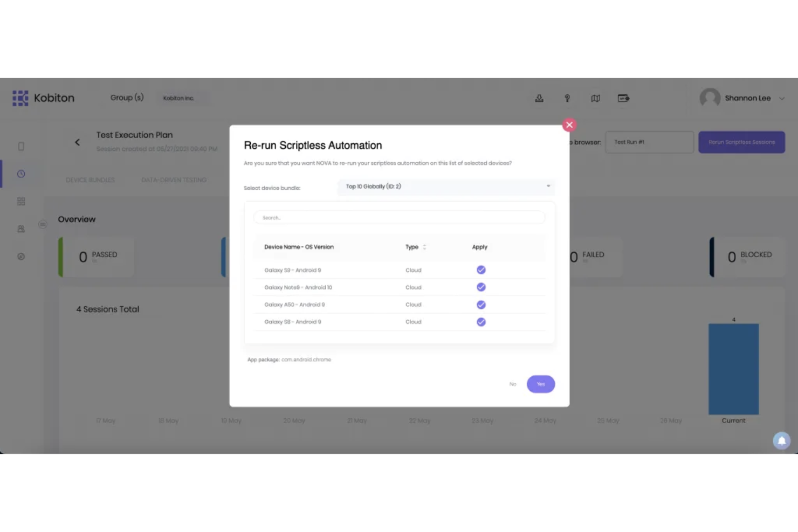
Task: Switch to the Data-Driven Testing tab
Action: (x=174, y=180)
